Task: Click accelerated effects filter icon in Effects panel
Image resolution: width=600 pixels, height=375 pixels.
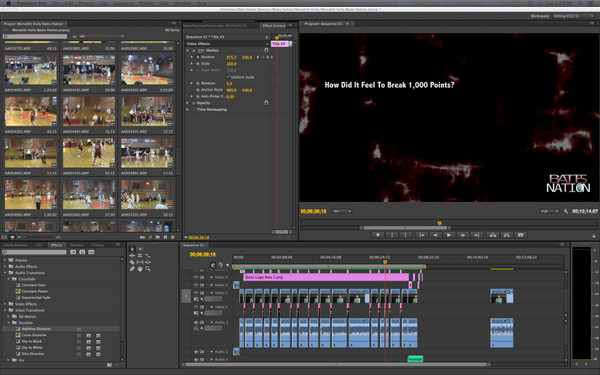Action: click(73, 252)
